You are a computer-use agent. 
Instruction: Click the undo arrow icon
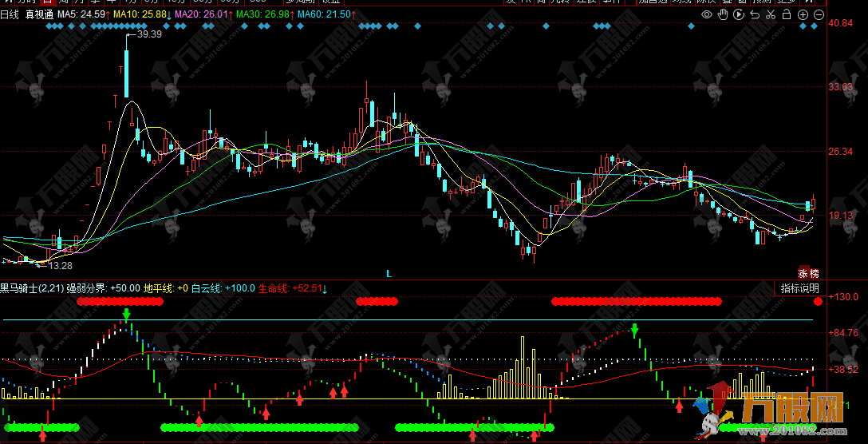point(755,15)
